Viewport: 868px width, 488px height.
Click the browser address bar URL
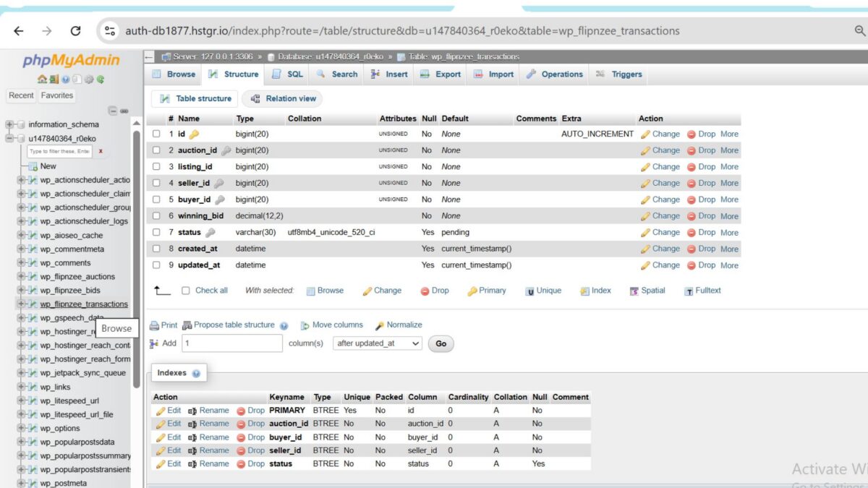click(x=402, y=31)
